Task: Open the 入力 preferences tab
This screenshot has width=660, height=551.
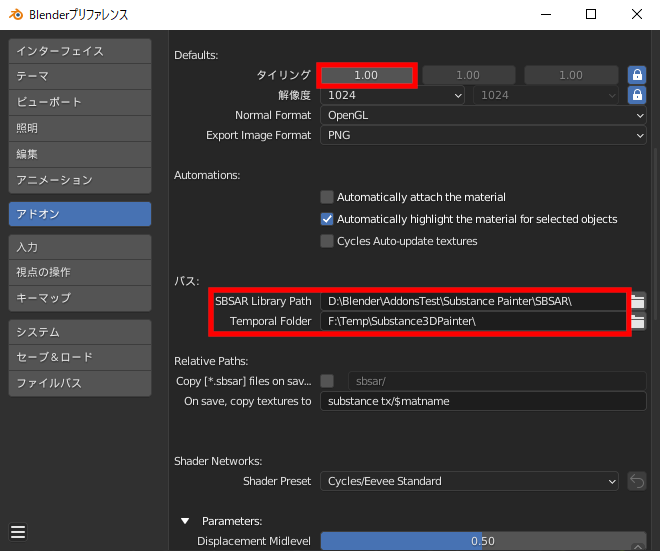Action: click(80, 247)
